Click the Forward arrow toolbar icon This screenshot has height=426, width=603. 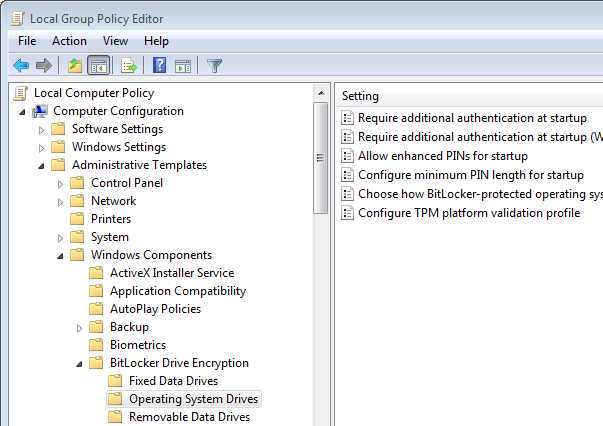(43, 65)
